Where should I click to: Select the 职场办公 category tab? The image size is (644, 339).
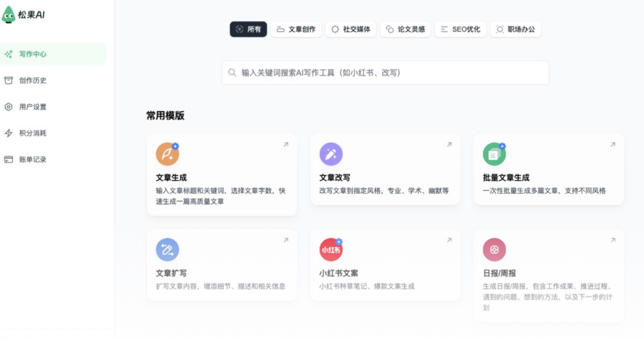[515, 29]
